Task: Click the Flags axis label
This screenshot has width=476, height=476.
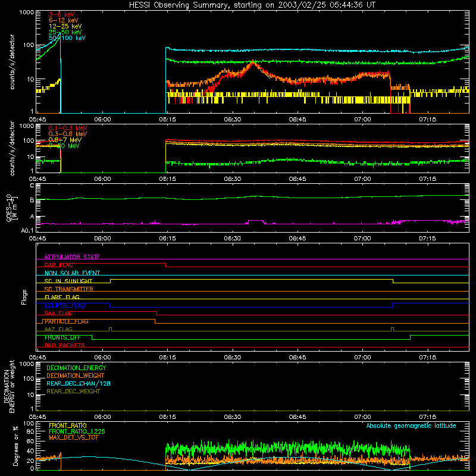Action: point(24,297)
